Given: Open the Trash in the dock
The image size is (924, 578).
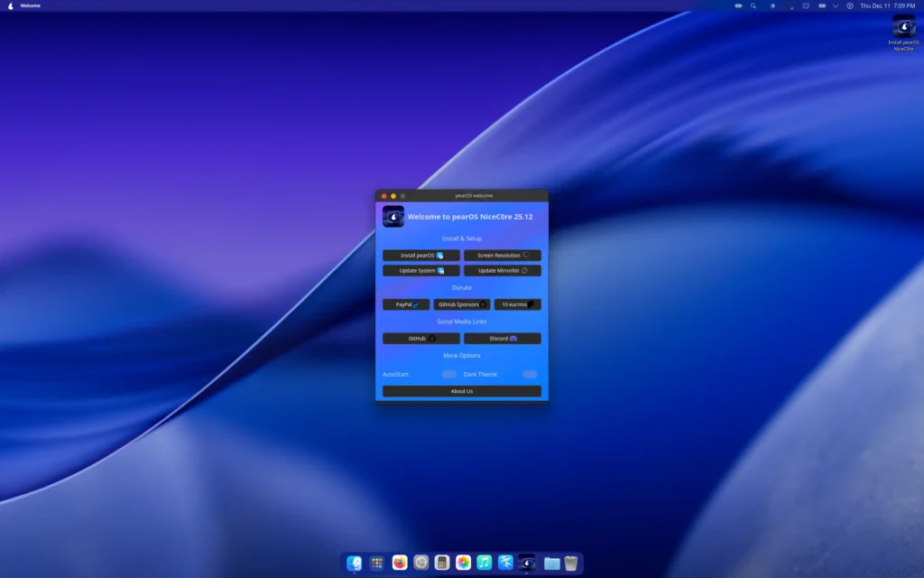Looking at the screenshot, I should tap(571, 563).
